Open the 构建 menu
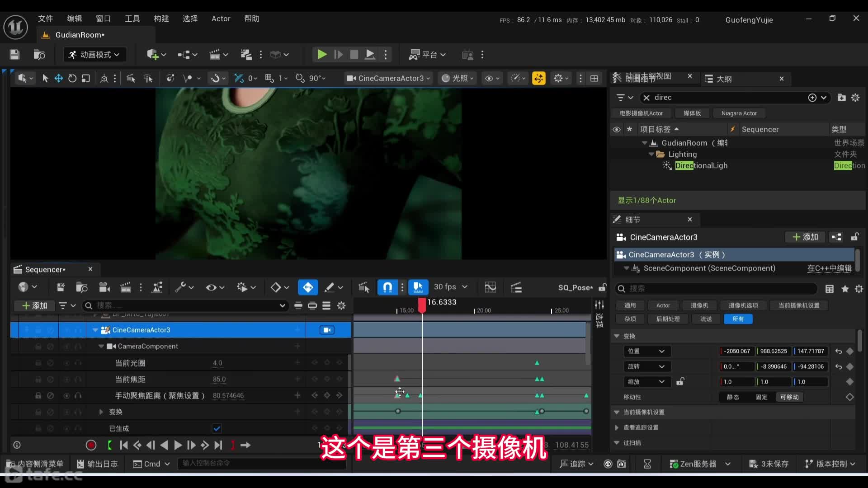This screenshot has width=868, height=488. point(161,19)
